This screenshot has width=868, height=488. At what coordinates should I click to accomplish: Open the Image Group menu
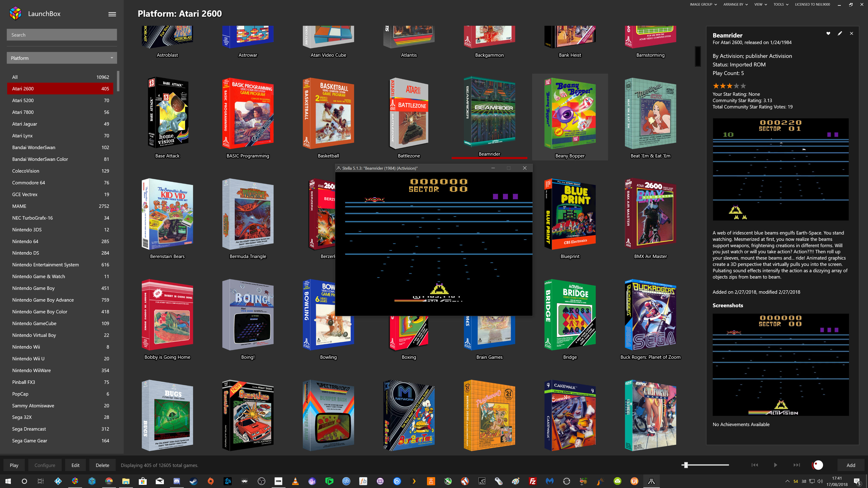703,4
